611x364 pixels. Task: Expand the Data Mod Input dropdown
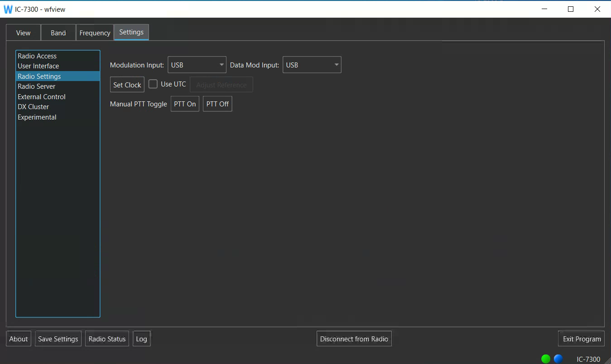(312, 65)
